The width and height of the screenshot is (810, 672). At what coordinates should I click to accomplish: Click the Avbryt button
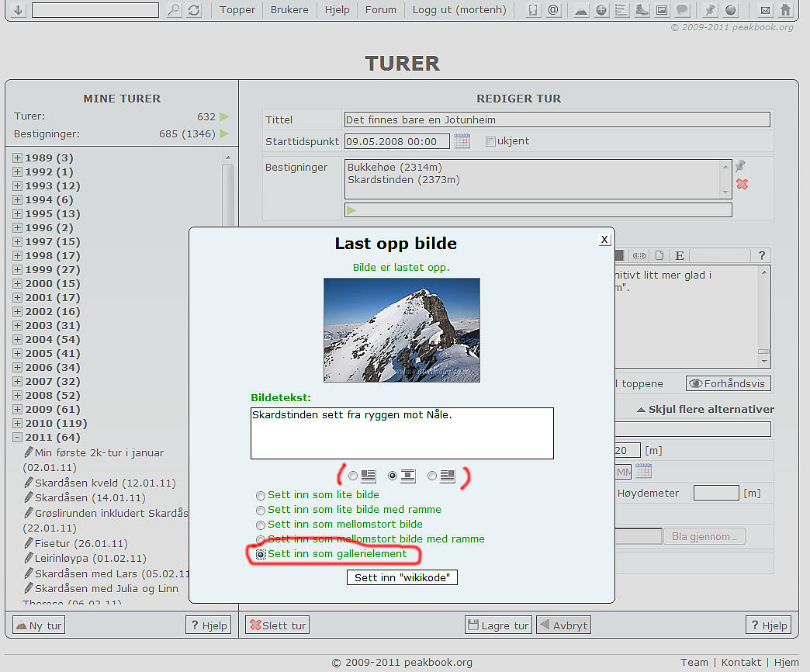coord(563,625)
